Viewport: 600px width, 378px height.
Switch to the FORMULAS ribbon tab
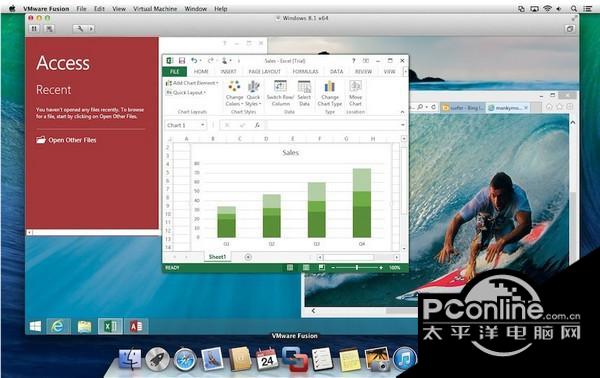click(305, 72)
